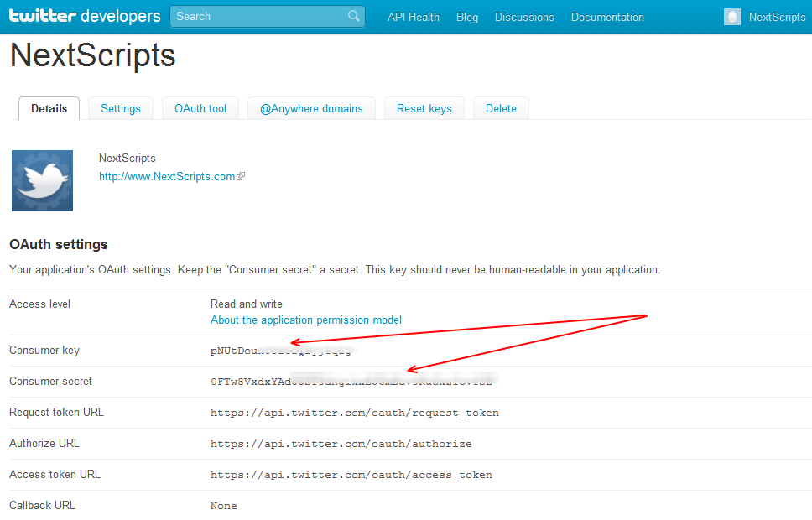Click the OAuth settings heading
Screen dimensions: 812x520
(x=59, y=244)
